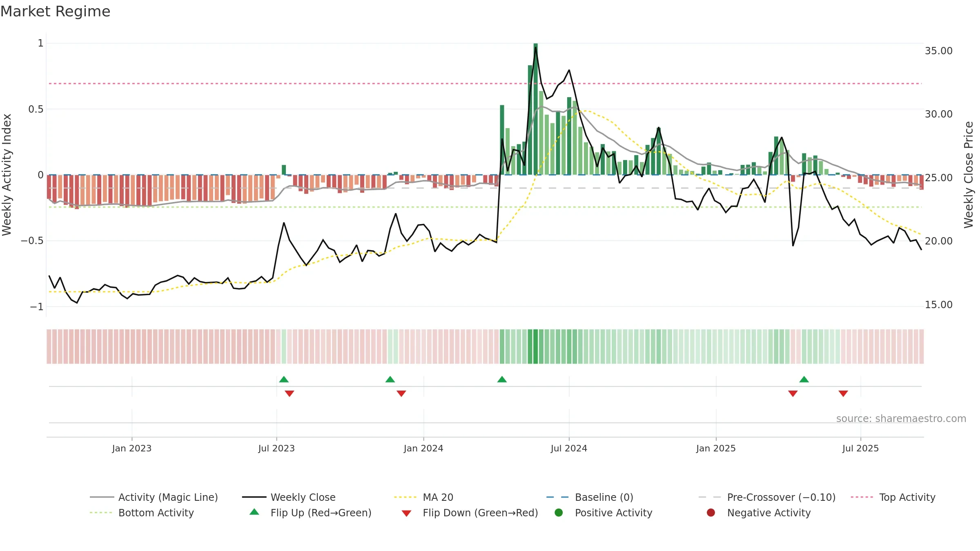The height and width of the screenshot is (551, 980).
Task: Click the Jul 2025 axis label
Action: pyautogui.click(x=860, y=449)
